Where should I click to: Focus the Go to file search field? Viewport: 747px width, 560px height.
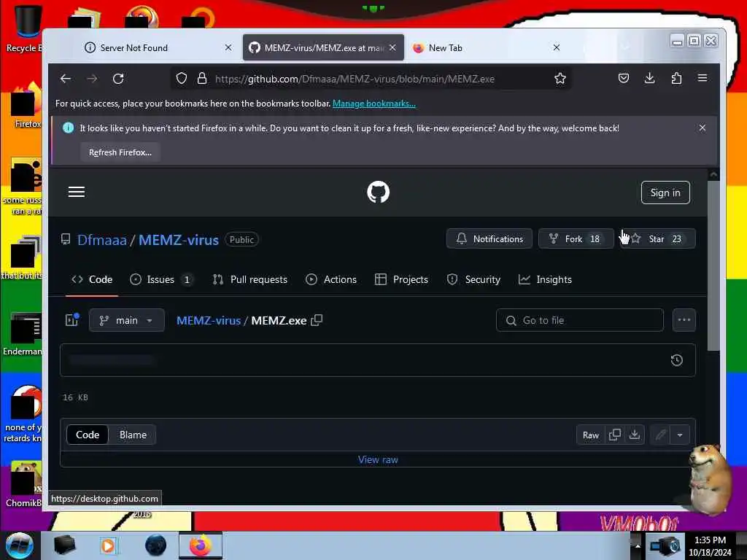[x=579, y=320]
